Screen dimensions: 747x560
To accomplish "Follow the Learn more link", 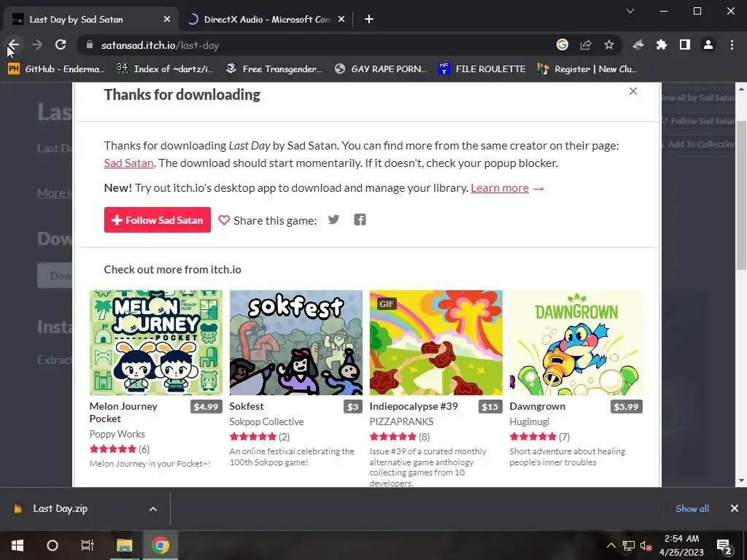I will click(x=500, y=188).
